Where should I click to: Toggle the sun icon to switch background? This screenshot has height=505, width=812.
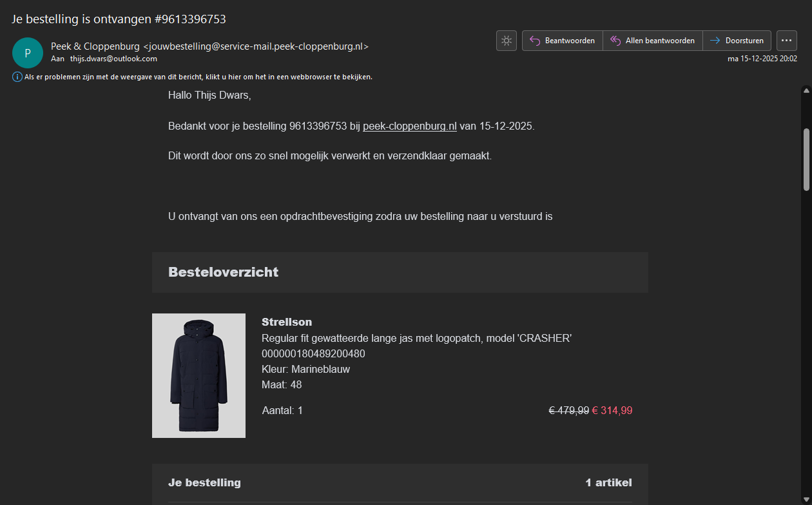(507, 41)
